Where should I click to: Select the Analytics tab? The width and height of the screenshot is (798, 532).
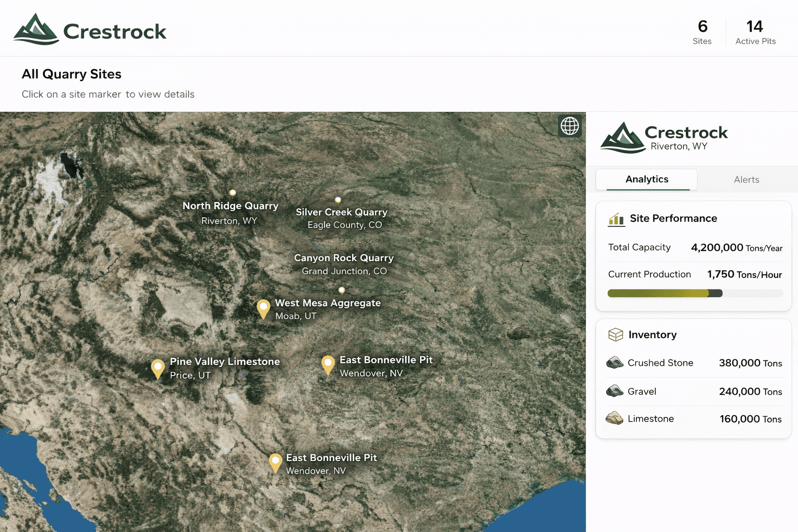[646, 179]
